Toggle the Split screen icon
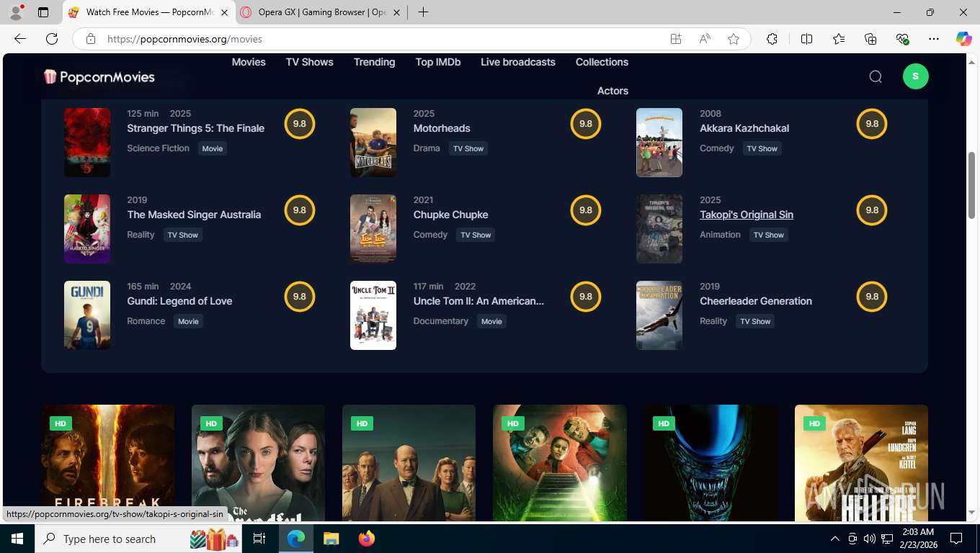Image resolution: width=980 pixels, height=553 pixels. point(806,39)
